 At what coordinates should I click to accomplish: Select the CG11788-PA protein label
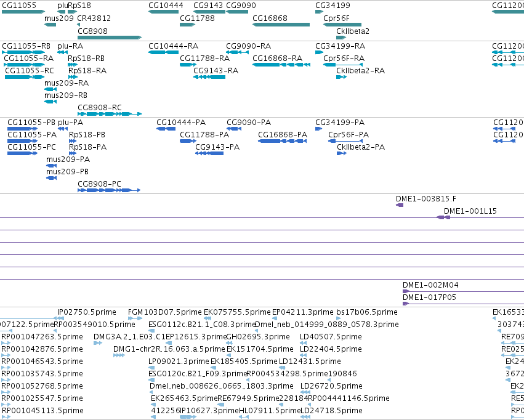point(204,135)
